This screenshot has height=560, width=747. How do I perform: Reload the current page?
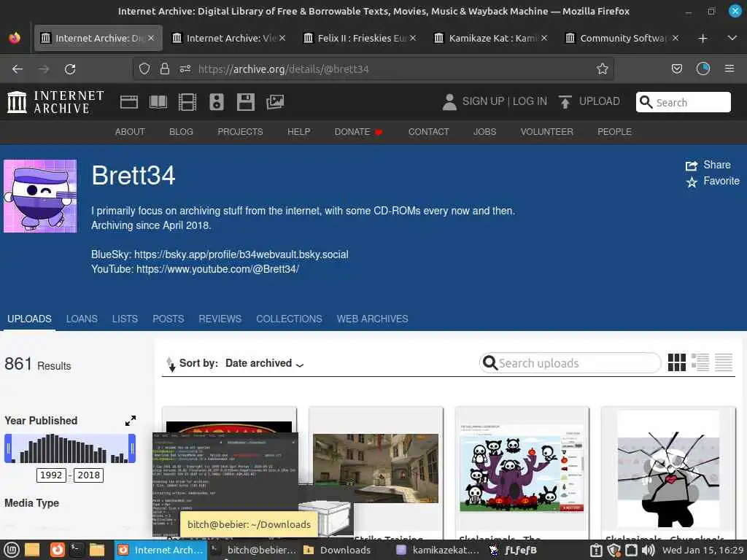[x=70, y=69]
